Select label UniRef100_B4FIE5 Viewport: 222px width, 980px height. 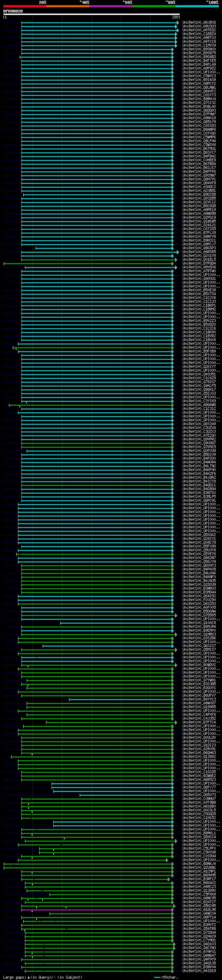199,61
